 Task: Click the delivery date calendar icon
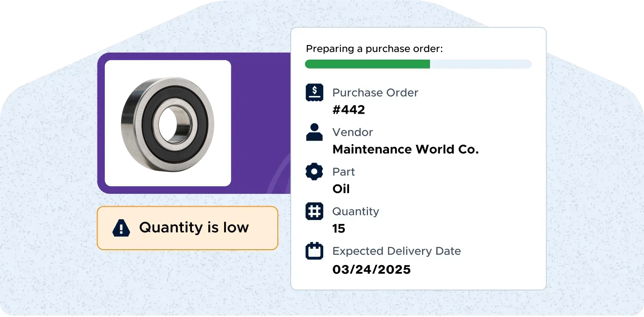pyautogui.click(x=314, y=251)
